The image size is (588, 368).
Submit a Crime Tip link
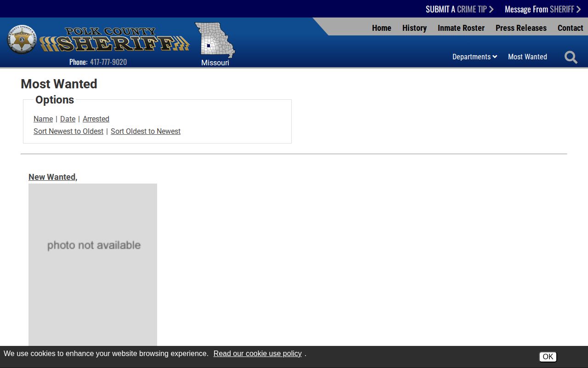click(459, 9)
